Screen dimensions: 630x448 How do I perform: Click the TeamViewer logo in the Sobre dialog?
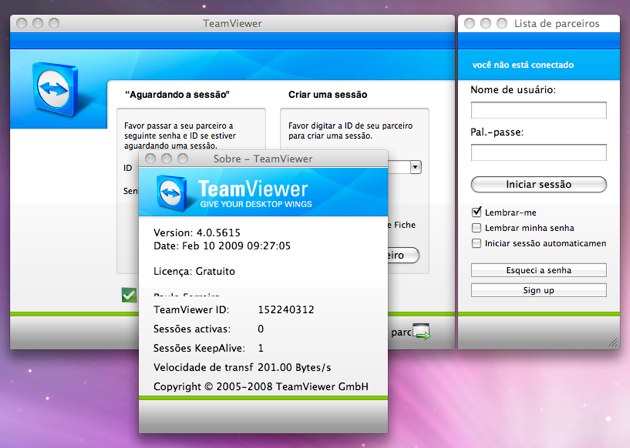[172, 193]
